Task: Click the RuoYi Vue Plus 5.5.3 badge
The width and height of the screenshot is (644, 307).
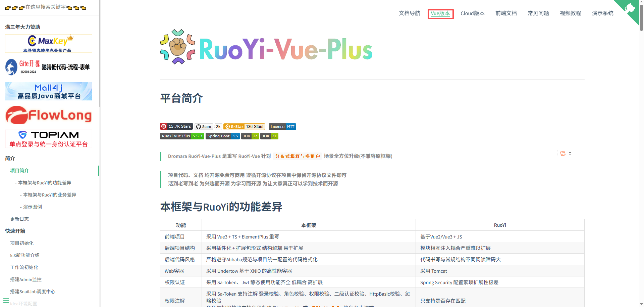Action: coord(182,136)
